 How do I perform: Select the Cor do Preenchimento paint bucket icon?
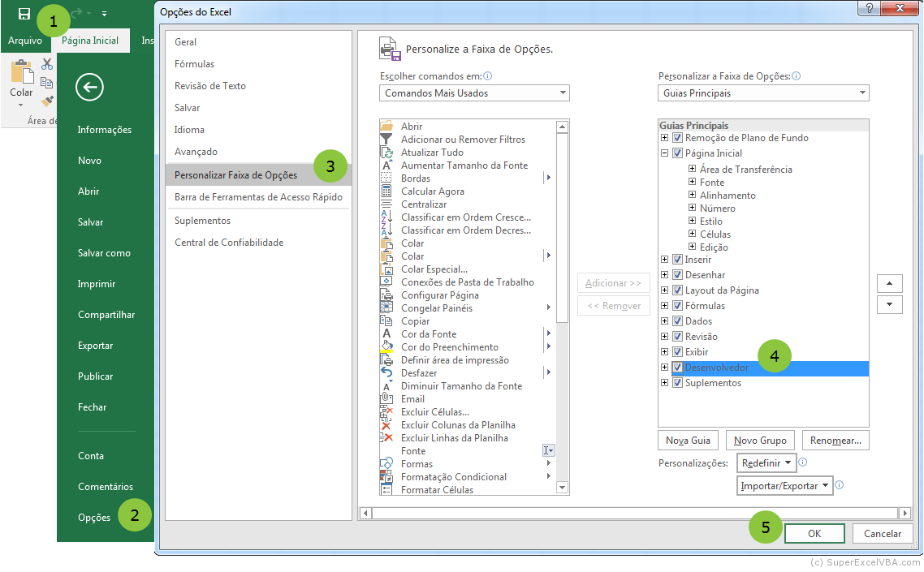click(386, 346)
